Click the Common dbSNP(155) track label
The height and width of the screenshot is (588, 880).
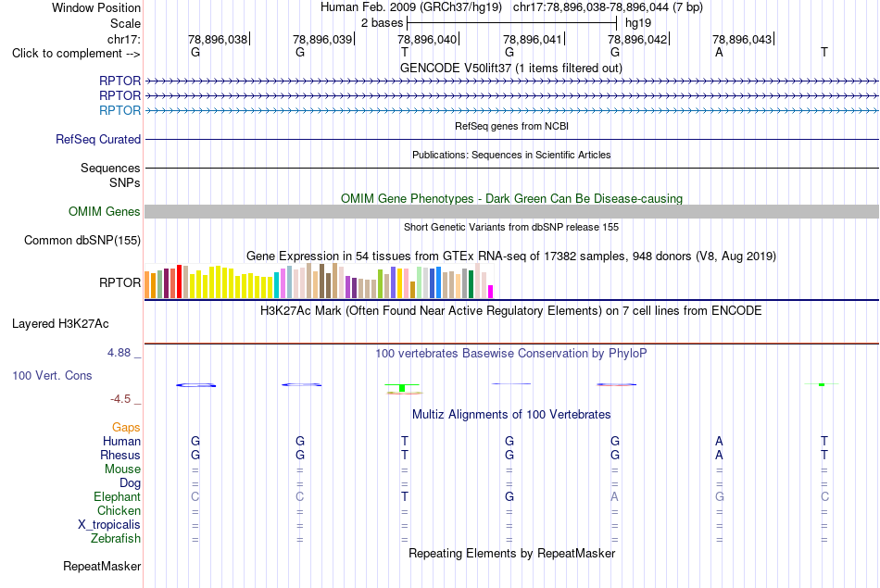click(82, 240)
